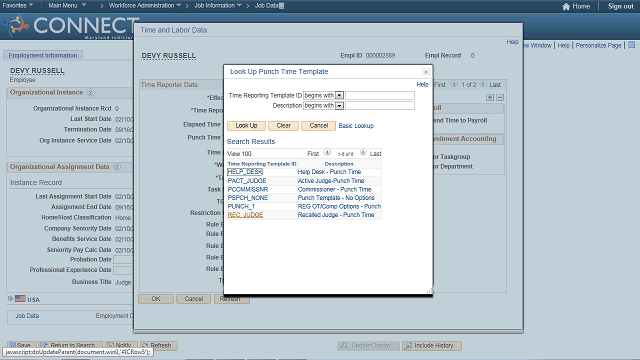
Task: Click the Home icon in top bar
Action: coord(566,6)
